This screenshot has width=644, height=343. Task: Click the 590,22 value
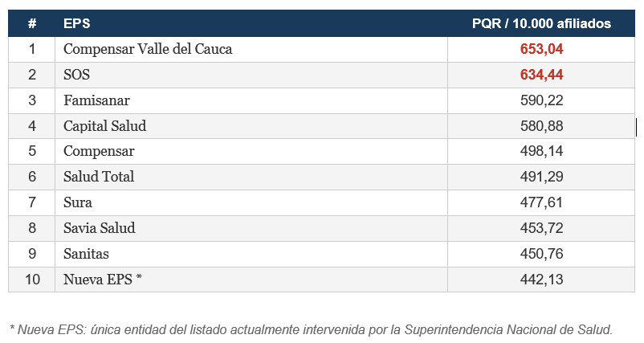542,100
